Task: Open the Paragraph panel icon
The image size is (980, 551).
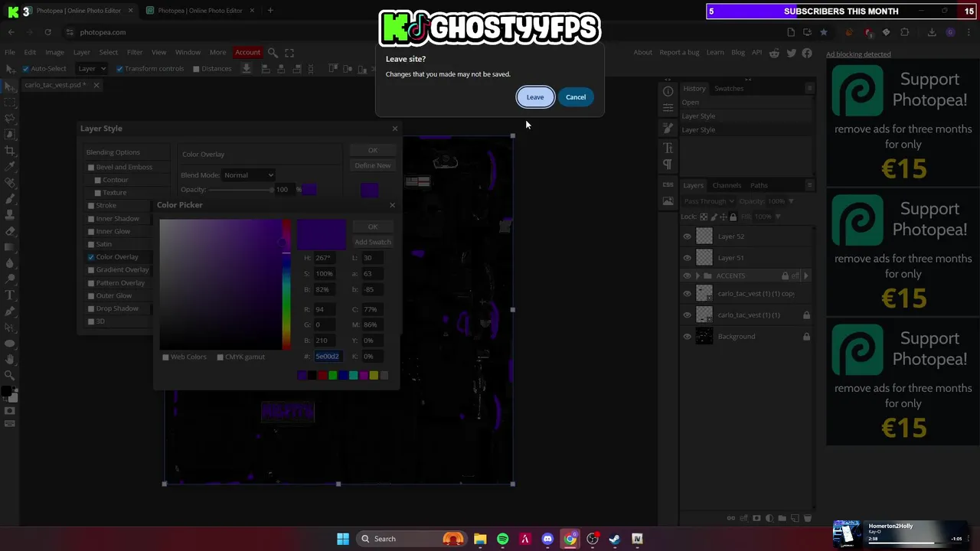Action: click(668, 165)
